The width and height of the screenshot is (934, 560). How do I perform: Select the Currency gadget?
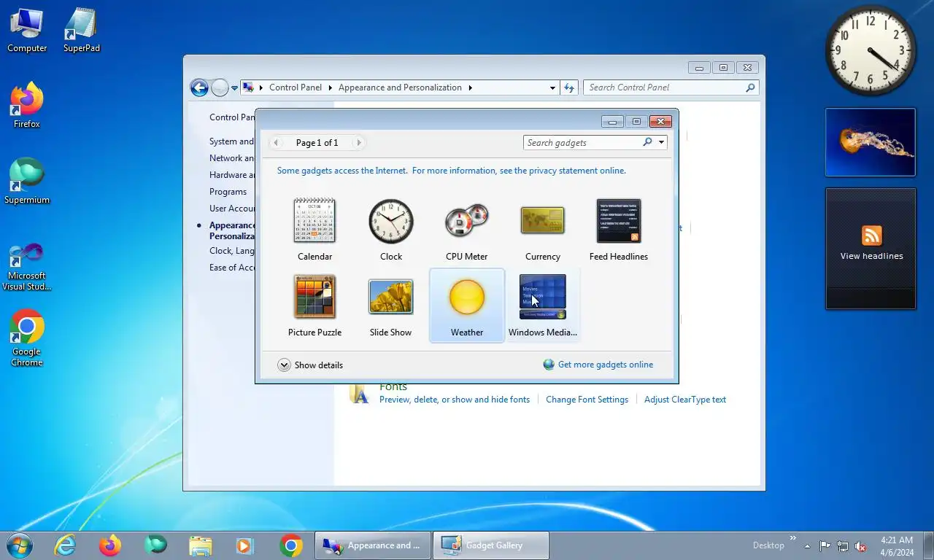(542, 229)
